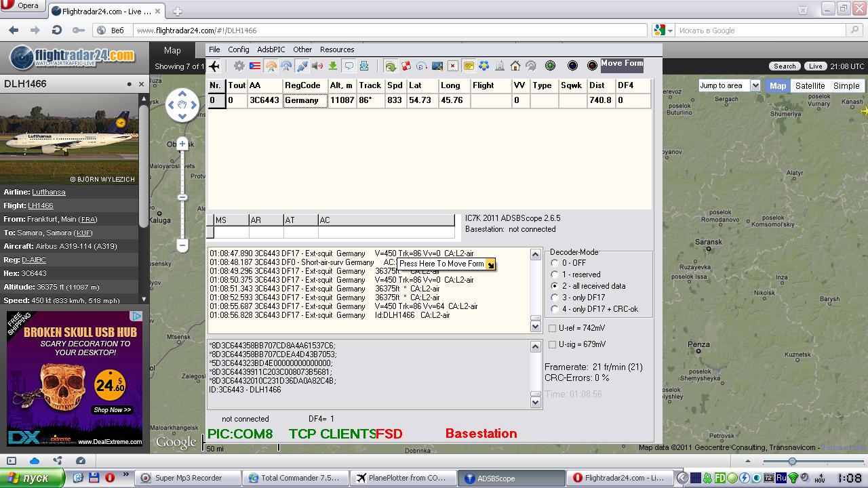Open settings via the gear toolbar icon
This screenshot has height=488, width=868.
click(239, 66)
